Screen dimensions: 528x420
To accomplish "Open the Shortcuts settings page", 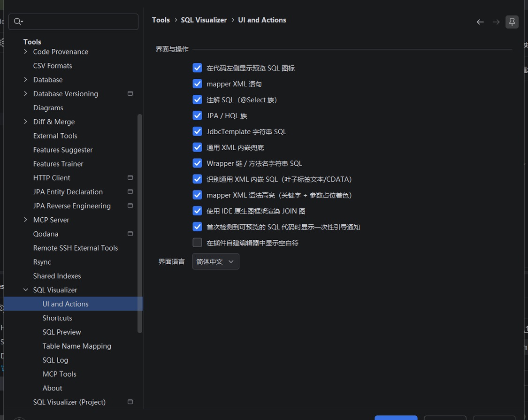I will (x=57, y=318).
